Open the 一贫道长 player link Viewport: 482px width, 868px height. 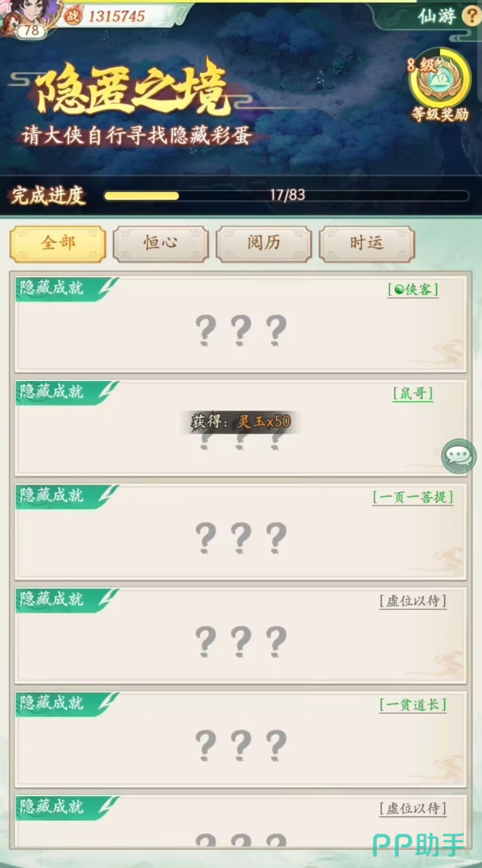[x=413, y=705]
